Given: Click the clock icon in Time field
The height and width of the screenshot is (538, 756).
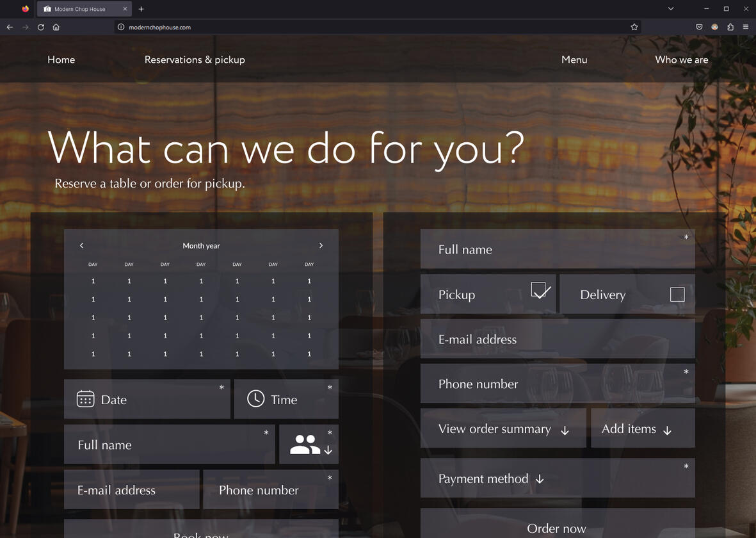Looking at the screenshot, I should click(x=255, y=398).
